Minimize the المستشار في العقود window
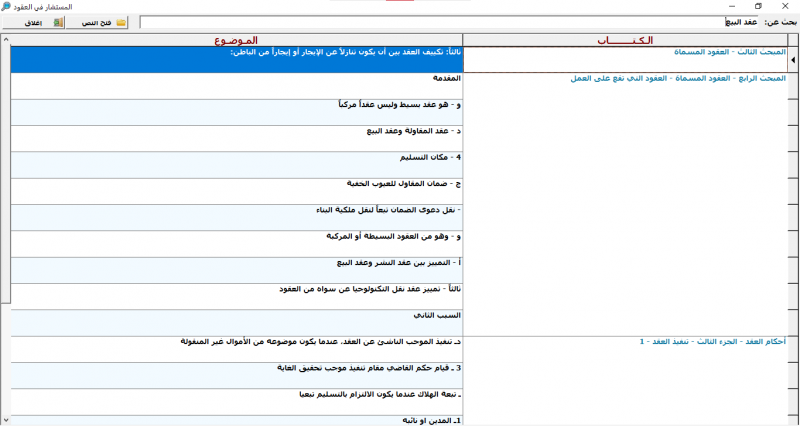Image resolution: width=800 pixels, height=426 pixels. click(x=732, y=6)
